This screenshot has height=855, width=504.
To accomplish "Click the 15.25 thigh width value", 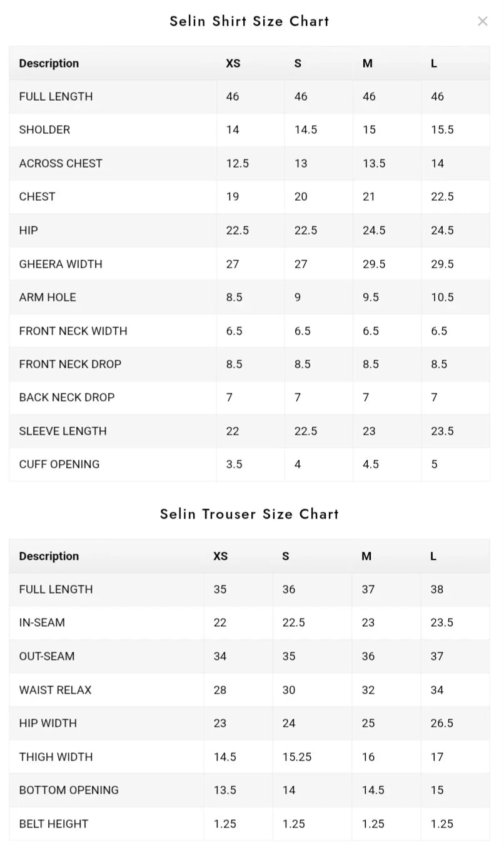I will click(x=297, y=757).
